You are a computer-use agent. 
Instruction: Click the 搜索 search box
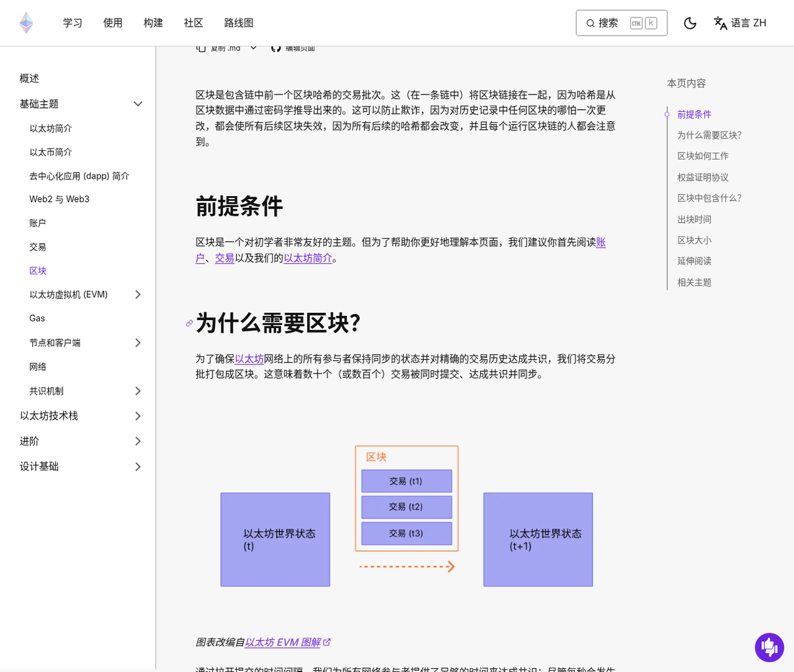point(622,23)
